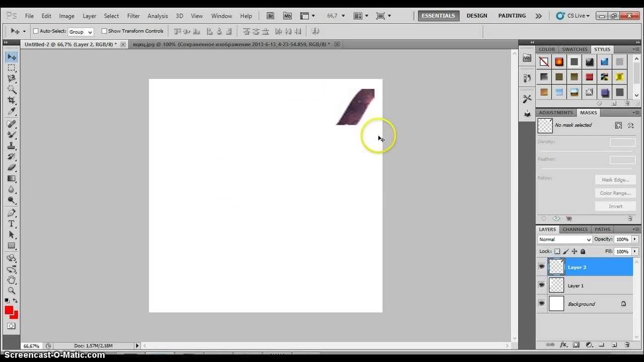Switch to the PAINTING workspace

[x=512, y=16]
